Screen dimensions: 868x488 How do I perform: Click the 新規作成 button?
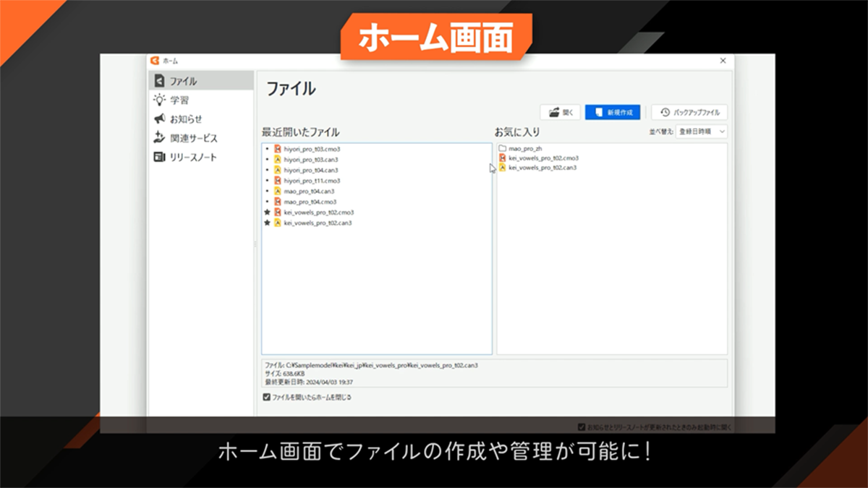(x=613, y=112)
